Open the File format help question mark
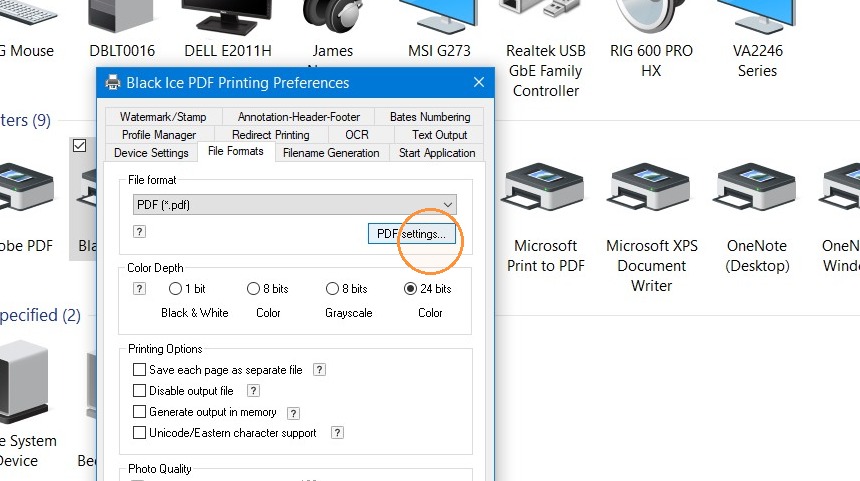 point(139,231)
